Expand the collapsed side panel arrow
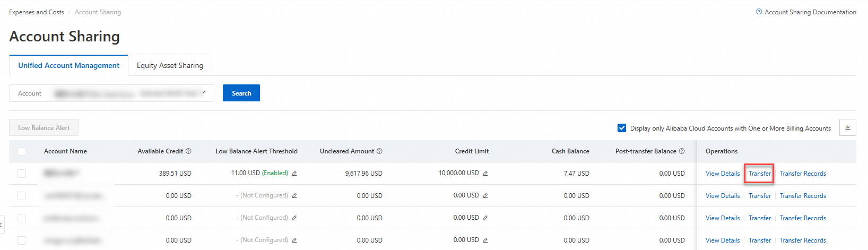 (x=2, y=225)
